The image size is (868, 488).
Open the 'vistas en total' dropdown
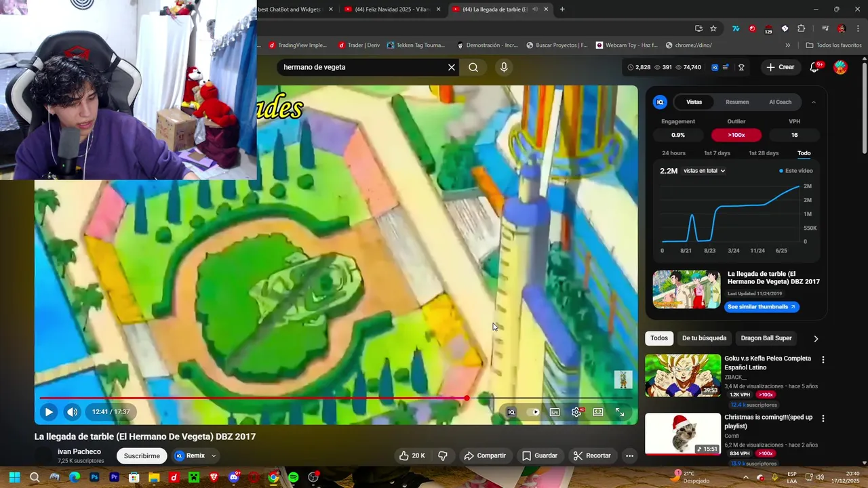705,171
